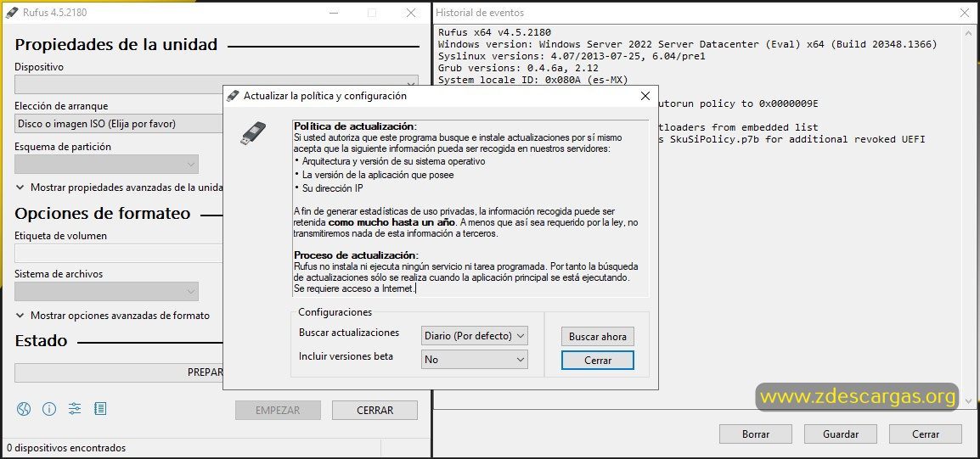Open the Dispositivo dropdown
Viewport: 980px width, 459px height.
(x=217, y=84)
